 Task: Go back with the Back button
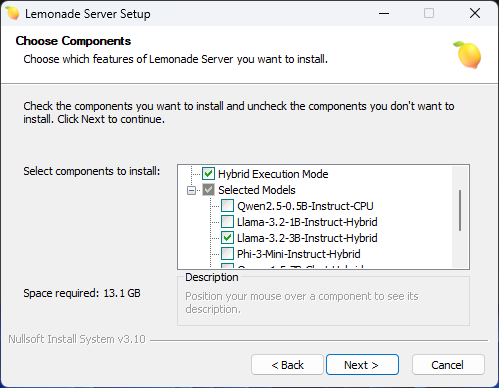click(287, 365)
